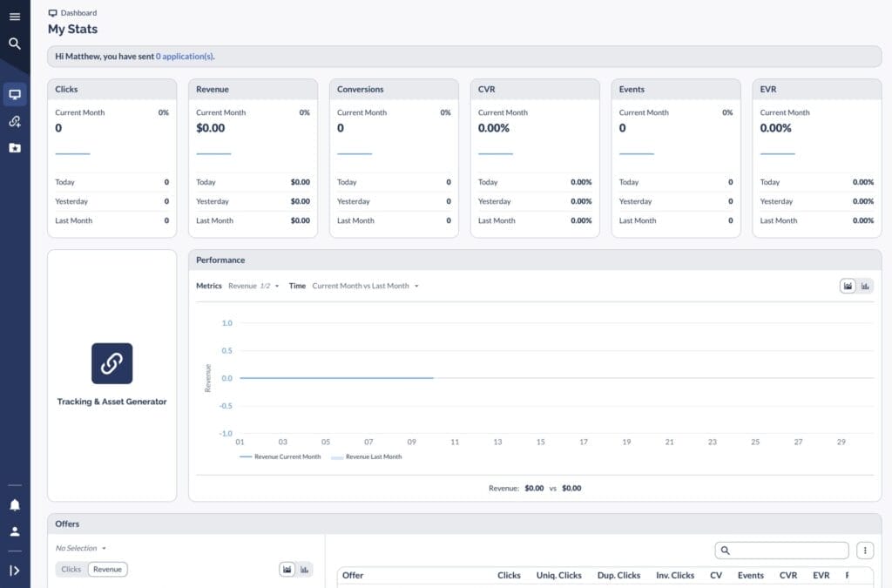
Task: Open the Offers table three-dot menu
Action: 864,551
